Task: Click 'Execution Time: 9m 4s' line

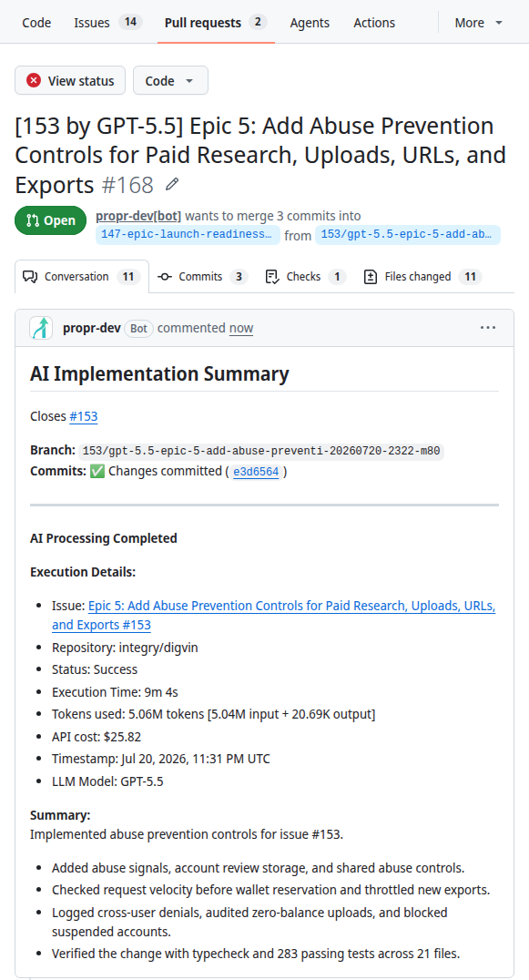Action: coord(116,692)
